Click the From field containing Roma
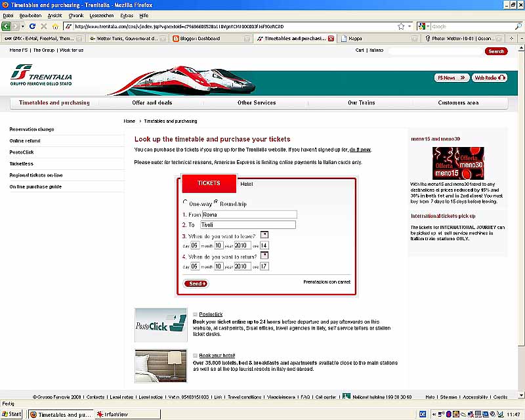Viewport: 525px width, 420px height. (249, 215)
